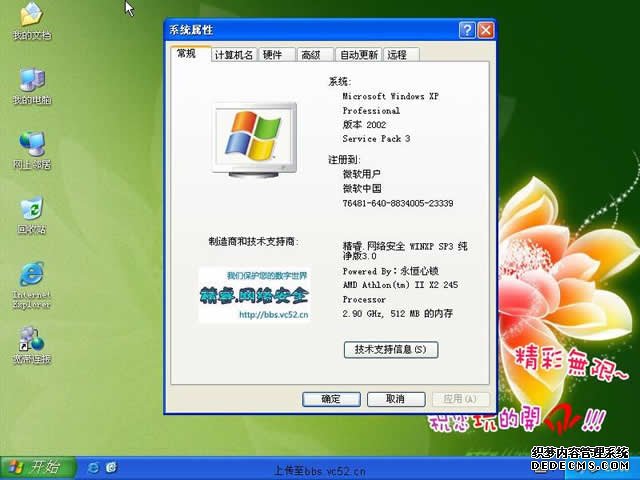Click the Internet Explorer quick launch icon
Image resolution: width=640 pixels, height=480 pixels.
93,468
